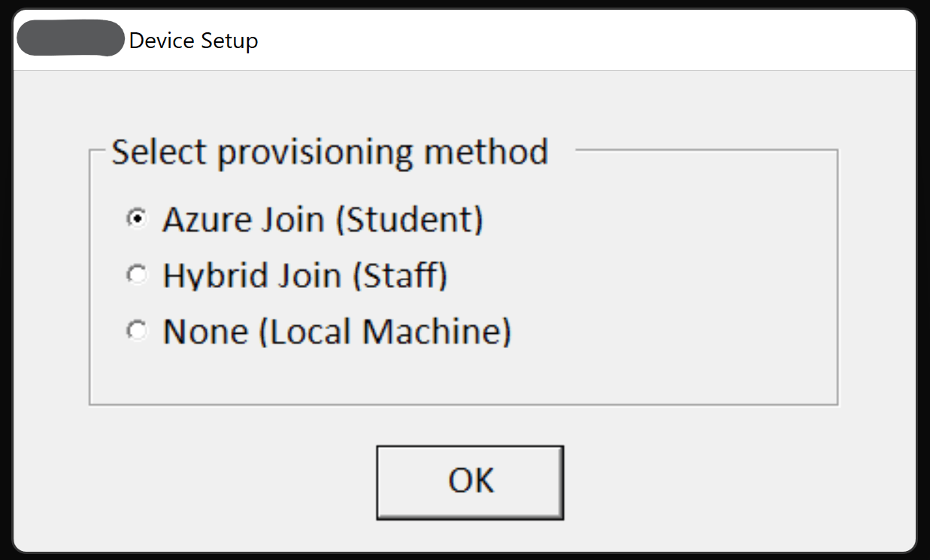This screenshot has height=560, width=930.
Task: Click the OK button
Action: (x=470, y=481)
